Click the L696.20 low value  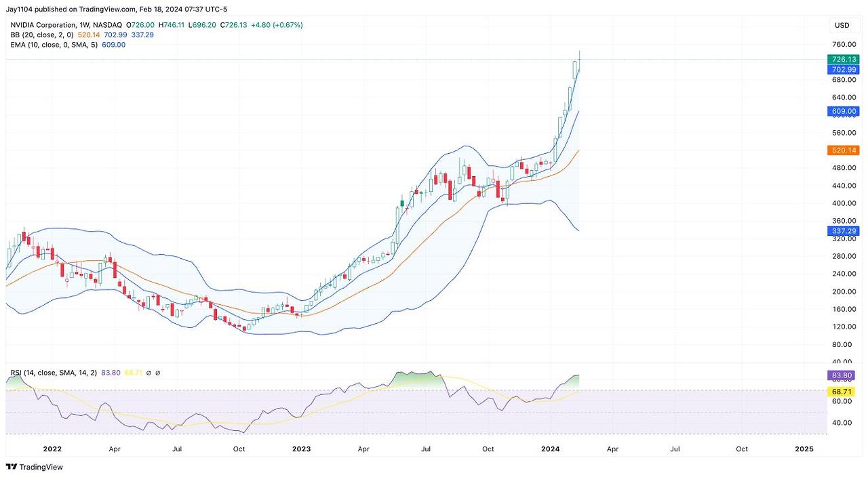pos(202,25)
